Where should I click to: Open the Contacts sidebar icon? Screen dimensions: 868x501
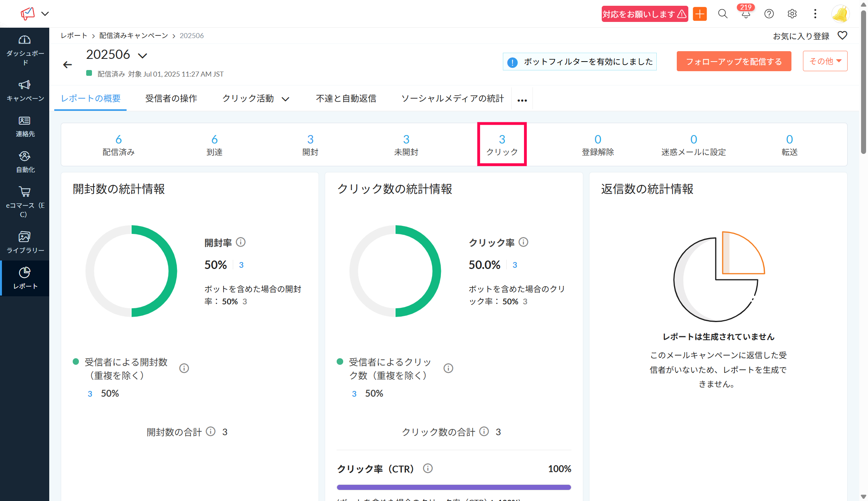pyautogui.click(x=25, y=121)
